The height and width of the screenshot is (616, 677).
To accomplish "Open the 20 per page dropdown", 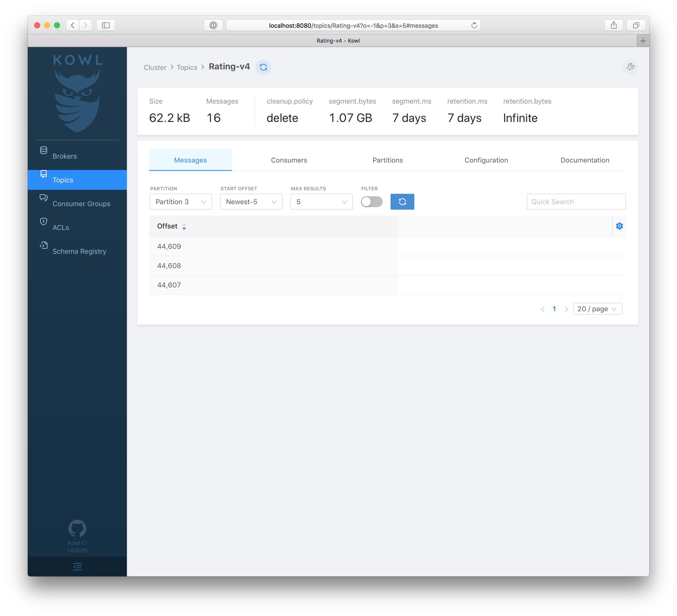I will pos(597,309).
